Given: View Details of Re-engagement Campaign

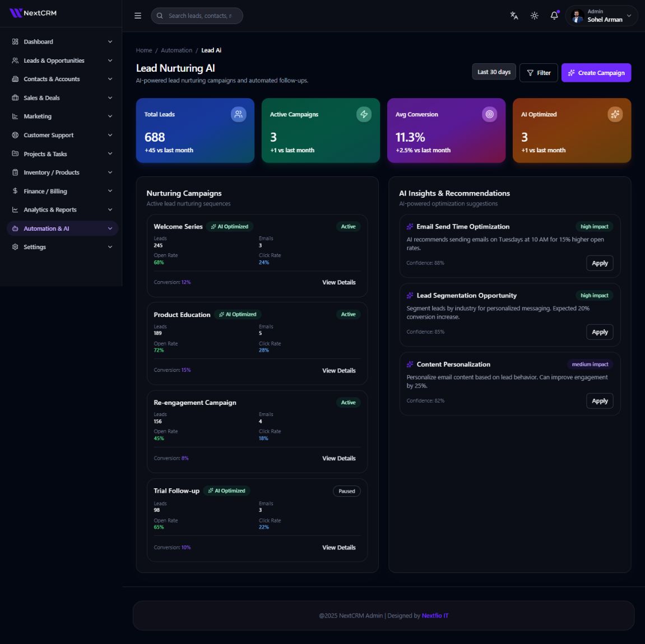Looking at the screenshot, I should pyautogui.click(x=339, y=458).
